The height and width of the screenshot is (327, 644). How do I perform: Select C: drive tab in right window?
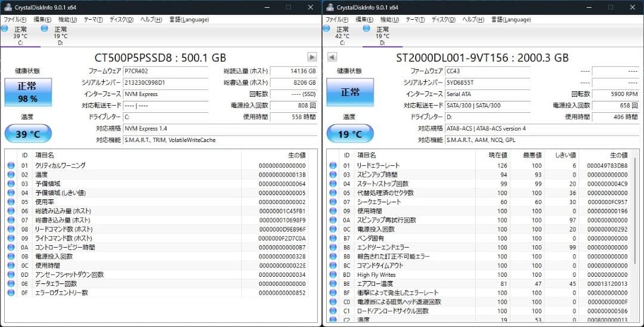[342, 36]
